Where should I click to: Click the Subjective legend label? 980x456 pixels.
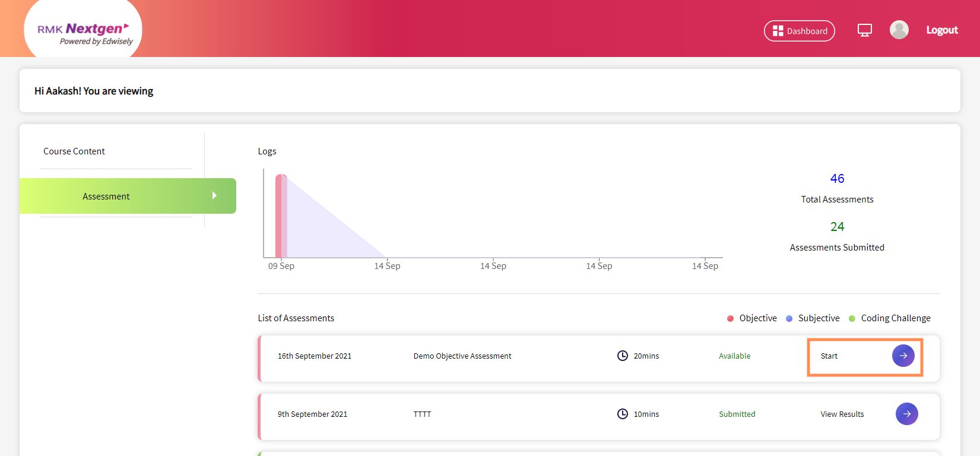coord(819,318)
